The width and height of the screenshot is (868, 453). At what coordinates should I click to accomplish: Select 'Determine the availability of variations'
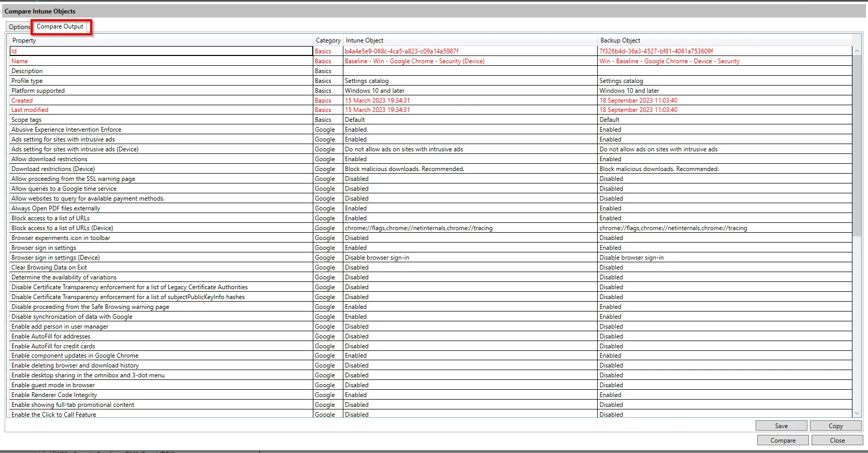[64, 277]
